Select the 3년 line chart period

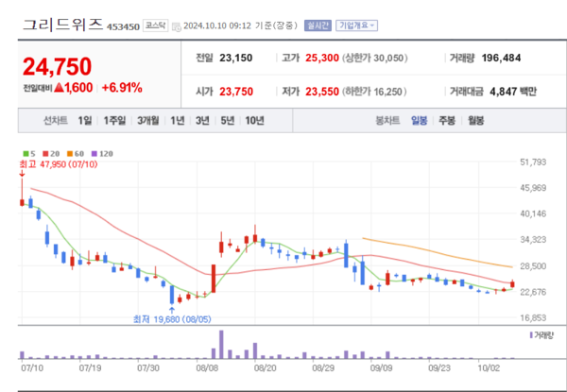click(x=202, y=121)
